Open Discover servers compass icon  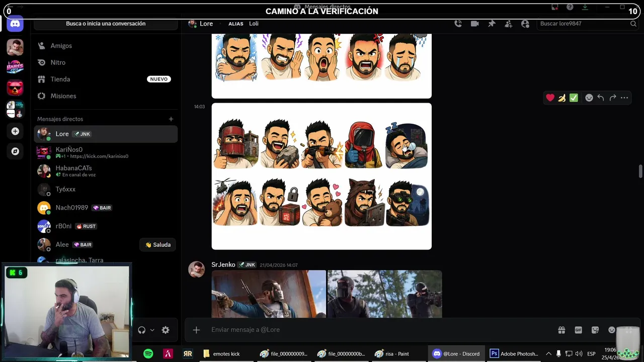(x=15, y=151)
